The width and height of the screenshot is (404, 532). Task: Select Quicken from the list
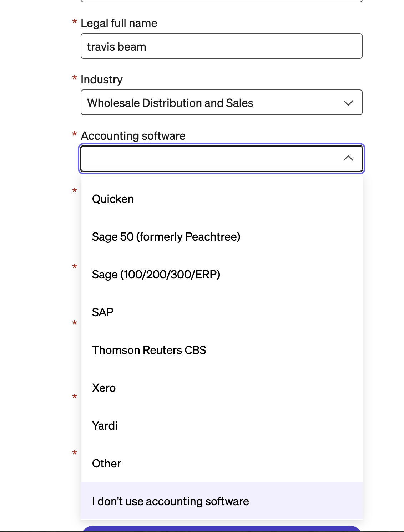pyautogui.click(x=222, y=199)
